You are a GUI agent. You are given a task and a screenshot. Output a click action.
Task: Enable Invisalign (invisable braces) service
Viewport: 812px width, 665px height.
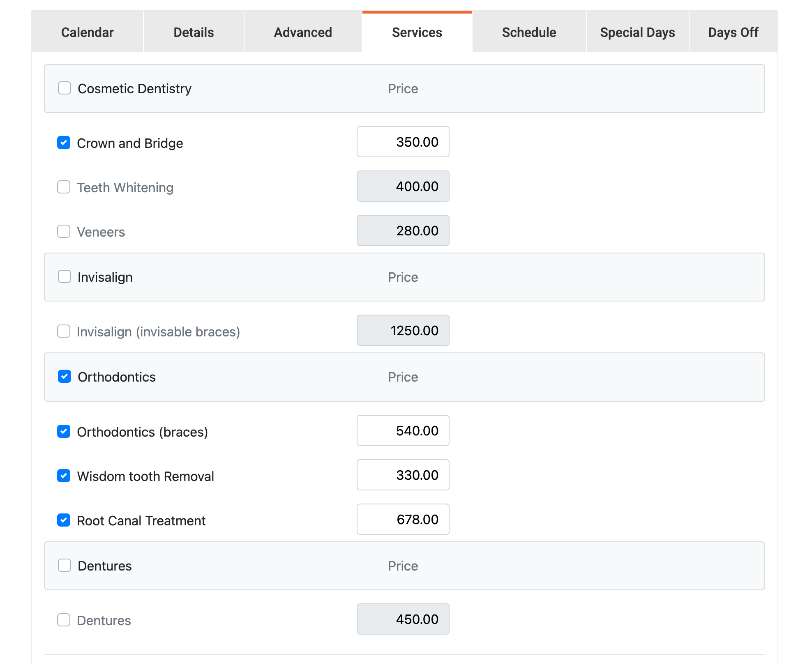[64, 331]
